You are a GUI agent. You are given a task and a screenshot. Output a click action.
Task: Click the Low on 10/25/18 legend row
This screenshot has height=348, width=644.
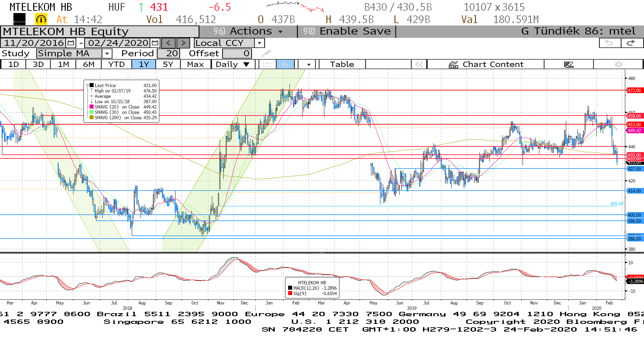pyautogui.click(x=123, y=101)
